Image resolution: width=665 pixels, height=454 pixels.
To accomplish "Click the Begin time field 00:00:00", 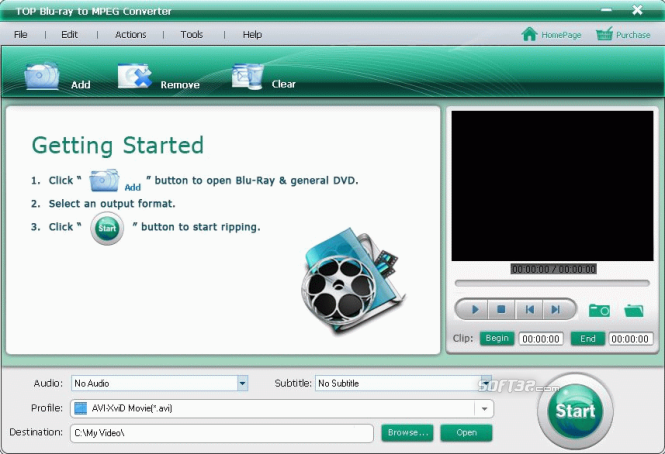I will pos(541,339).
